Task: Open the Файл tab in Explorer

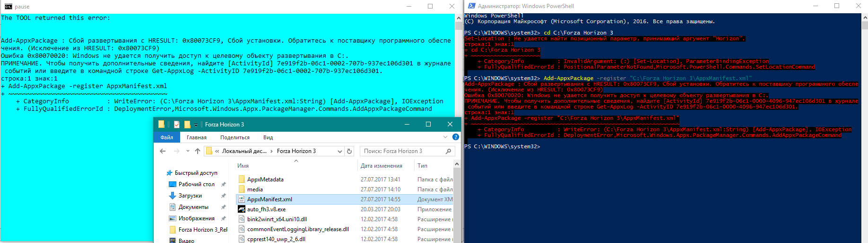Action: click(167, 137)
